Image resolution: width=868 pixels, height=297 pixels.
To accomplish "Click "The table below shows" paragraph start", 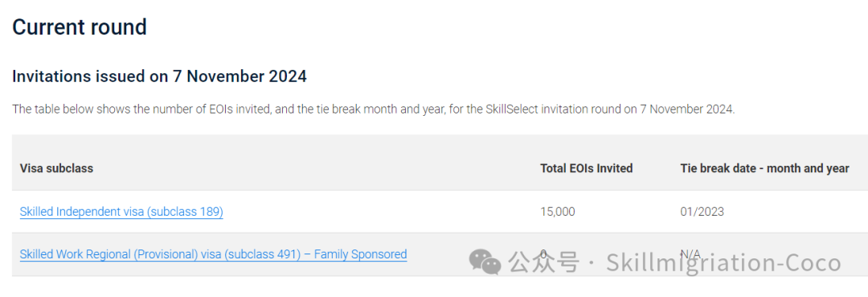I will tap(53, 109).
